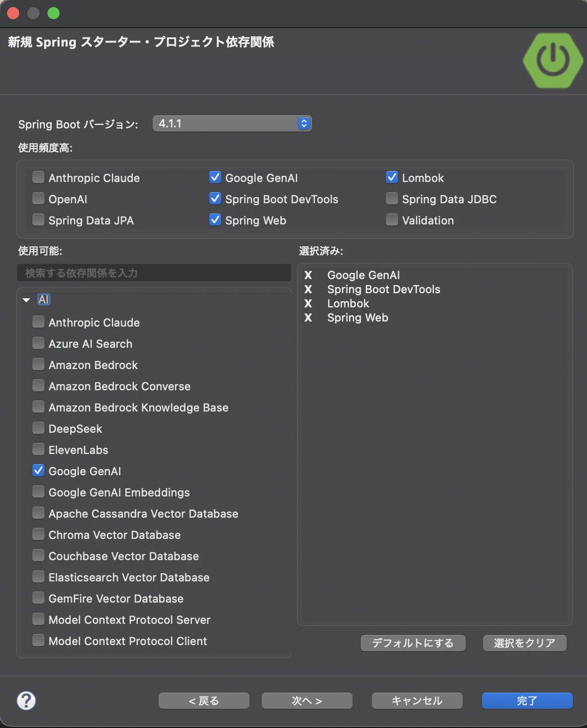Select 'Lombok' text in selected list
Screen dimensions: 587x728
coord(348,303)
